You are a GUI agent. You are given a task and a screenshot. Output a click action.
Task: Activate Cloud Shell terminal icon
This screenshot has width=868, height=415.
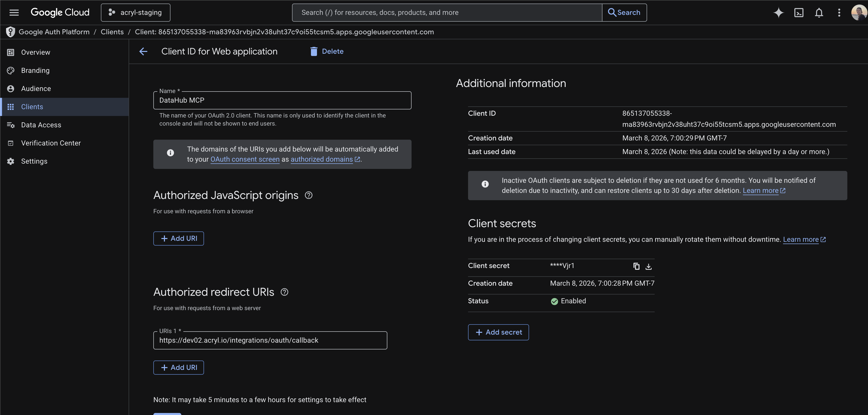tap(799, 12)
